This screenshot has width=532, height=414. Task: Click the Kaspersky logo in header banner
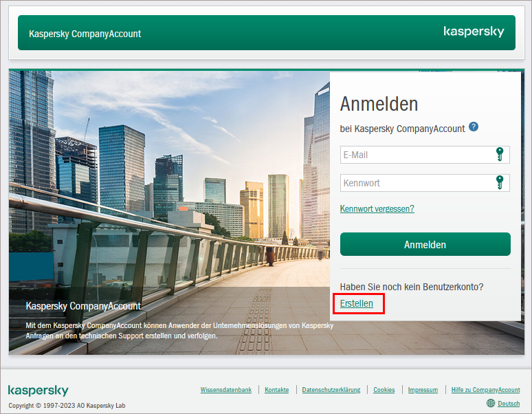click(x=474, y=32)
